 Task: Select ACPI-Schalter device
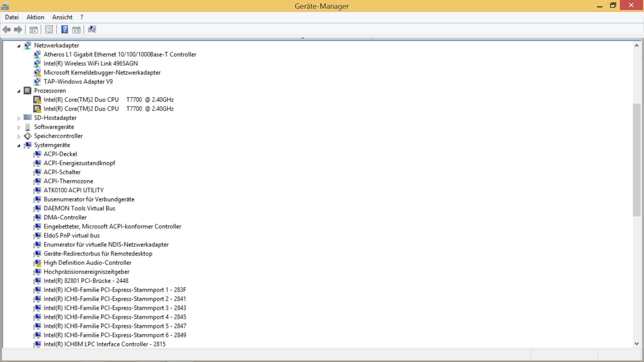(62, 172)
